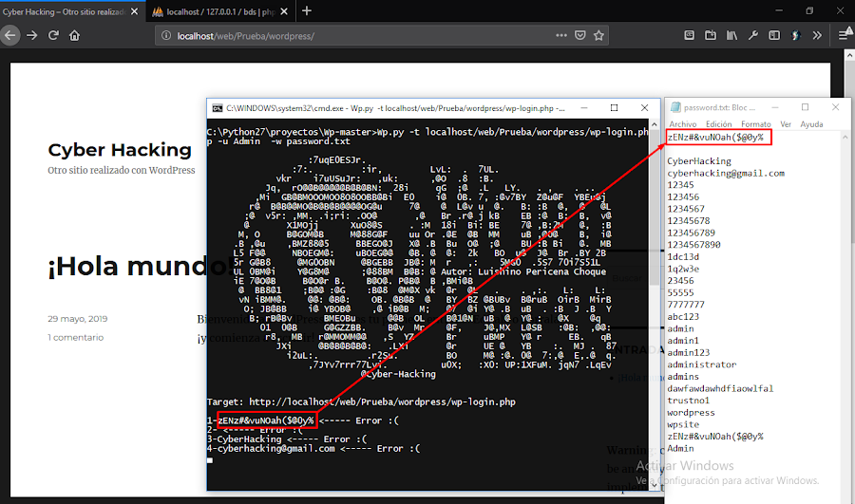Open Notepad Ayuda menu
This screenshot has width=855, height=504.
pyautogui.click(x=811, y=124)
